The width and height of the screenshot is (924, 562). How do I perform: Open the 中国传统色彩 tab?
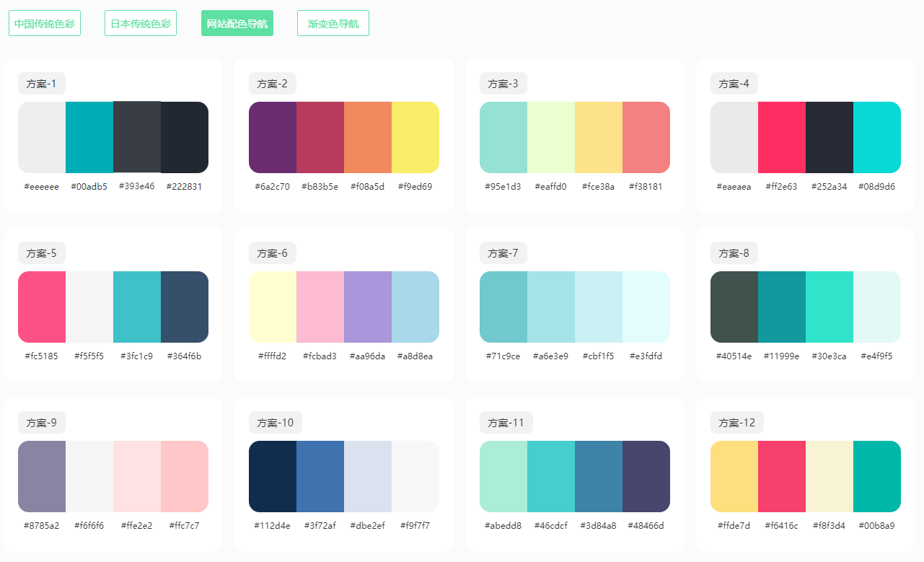[x=45, y=23]
